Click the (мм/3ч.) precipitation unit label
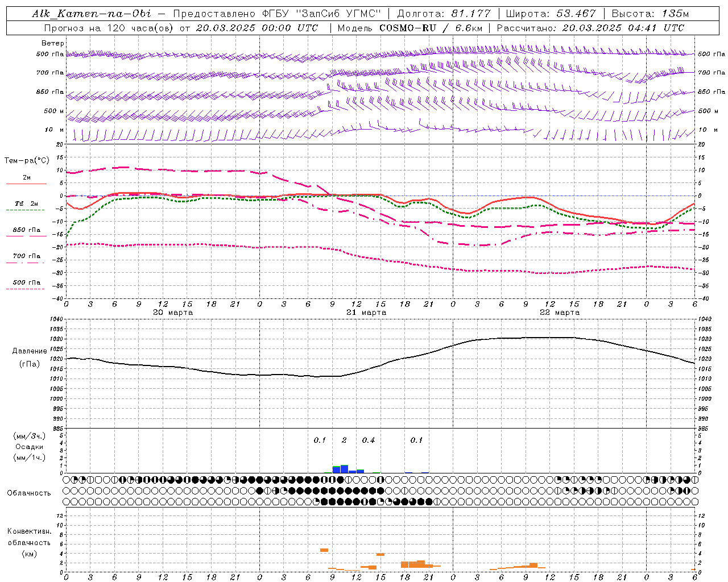Image resolution: width=728 pixels, height=582 pixels. click(30, 436)
